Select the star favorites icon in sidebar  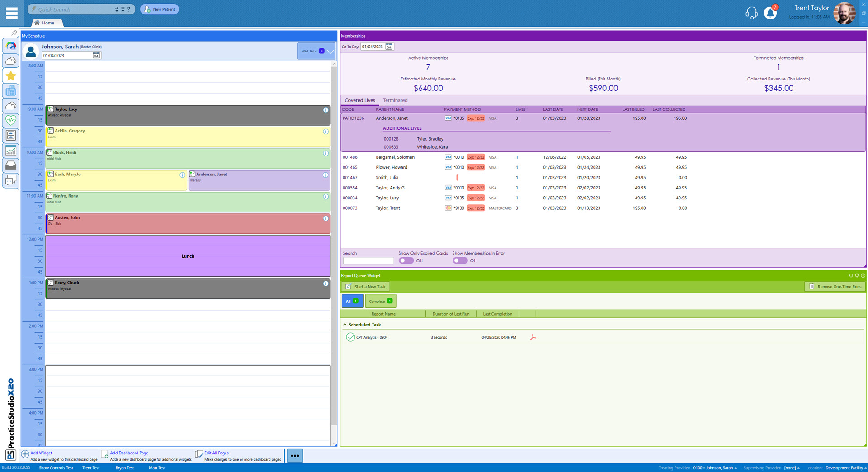point(10,76)
